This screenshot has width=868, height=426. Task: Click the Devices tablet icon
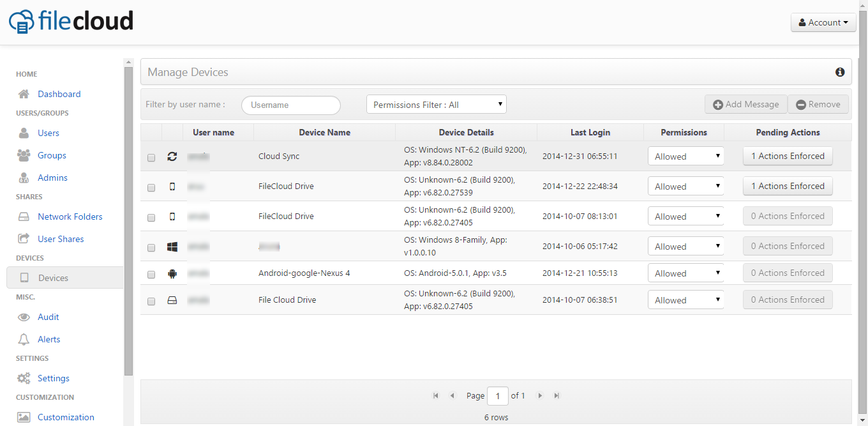tap(24, 278)
